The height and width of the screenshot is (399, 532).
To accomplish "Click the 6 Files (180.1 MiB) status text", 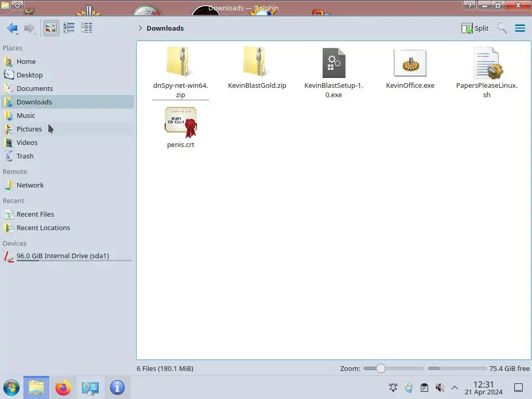I will click(x=165, y=368).
